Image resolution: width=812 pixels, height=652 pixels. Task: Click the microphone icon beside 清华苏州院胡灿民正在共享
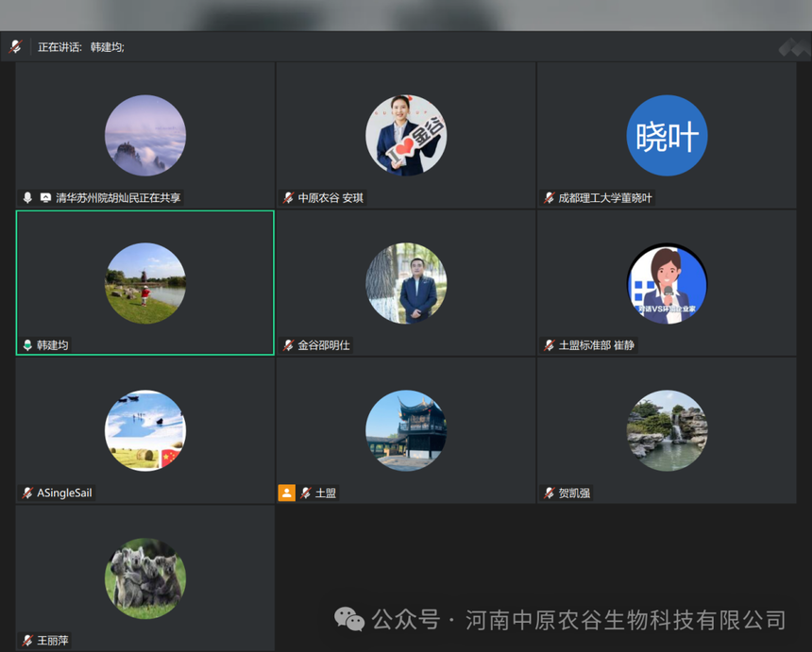(27, 197)
